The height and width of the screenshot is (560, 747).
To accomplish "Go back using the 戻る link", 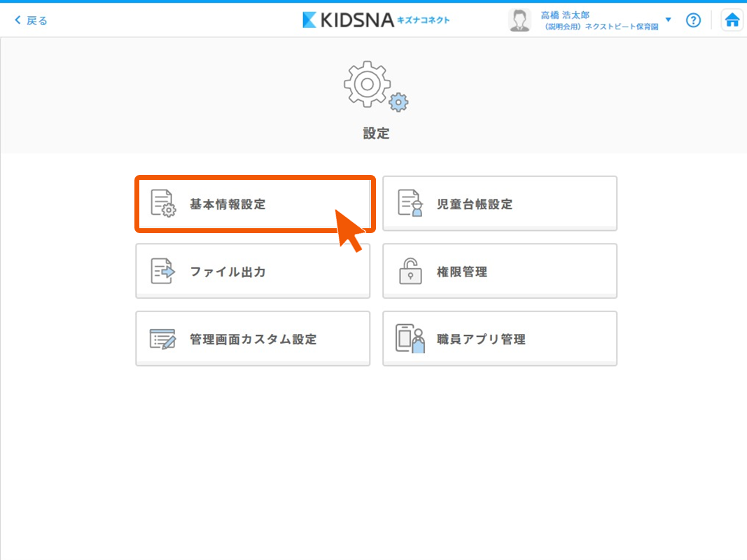I will coord(32,20).
